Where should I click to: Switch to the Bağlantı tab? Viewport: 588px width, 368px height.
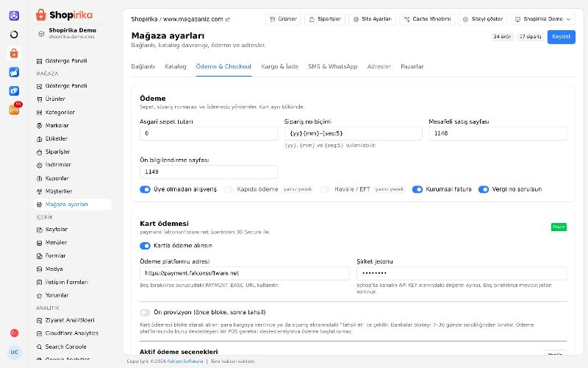(143, 66)
